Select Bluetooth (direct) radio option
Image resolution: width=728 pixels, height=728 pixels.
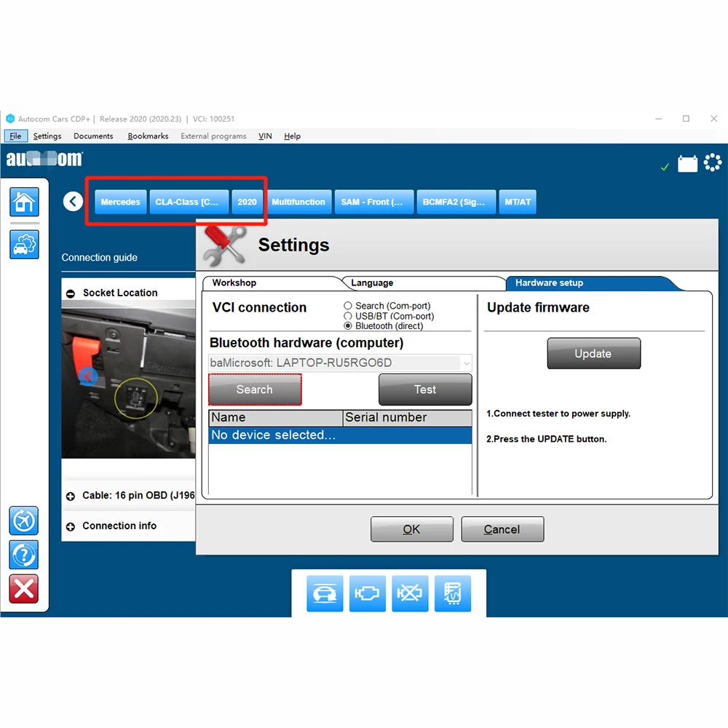tap(348, 326)
